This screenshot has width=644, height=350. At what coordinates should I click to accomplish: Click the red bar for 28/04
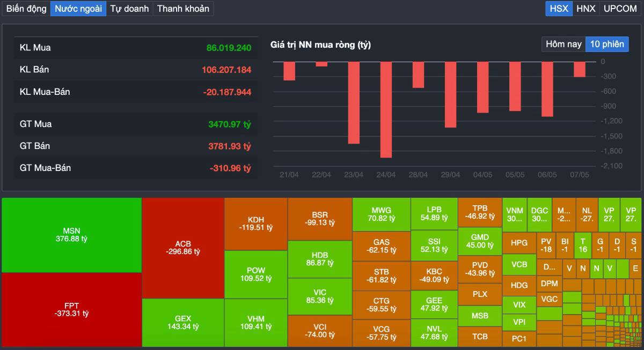coord(418,75)
